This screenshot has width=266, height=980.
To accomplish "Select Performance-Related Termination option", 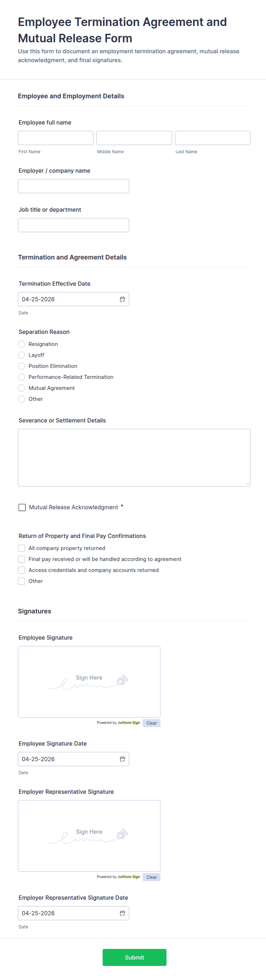I will [21, 377].
